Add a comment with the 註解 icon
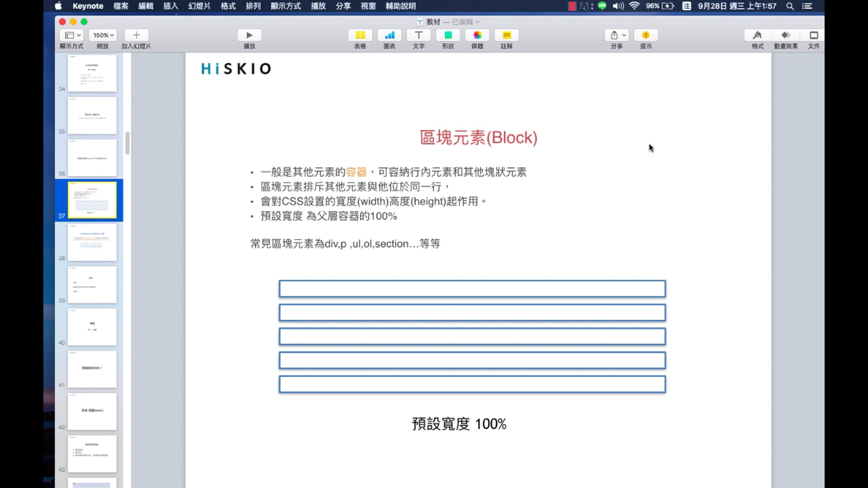868x488 pixels. point(506,35)
